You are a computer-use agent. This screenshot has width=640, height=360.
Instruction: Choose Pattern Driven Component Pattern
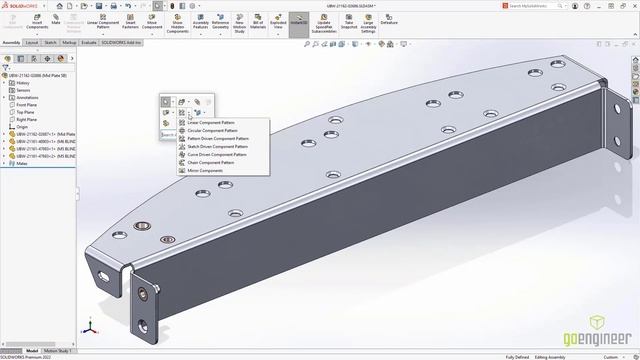click(223, 138)
